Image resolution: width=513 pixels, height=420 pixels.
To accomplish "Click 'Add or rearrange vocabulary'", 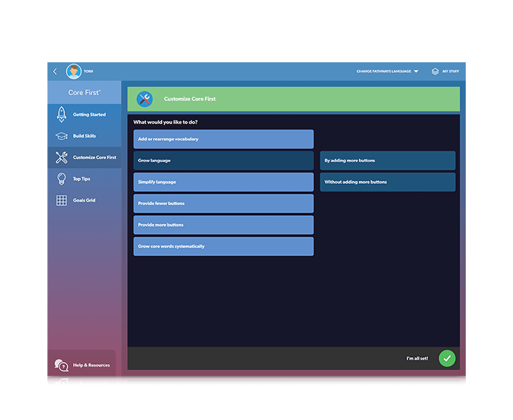I will 223,139.
